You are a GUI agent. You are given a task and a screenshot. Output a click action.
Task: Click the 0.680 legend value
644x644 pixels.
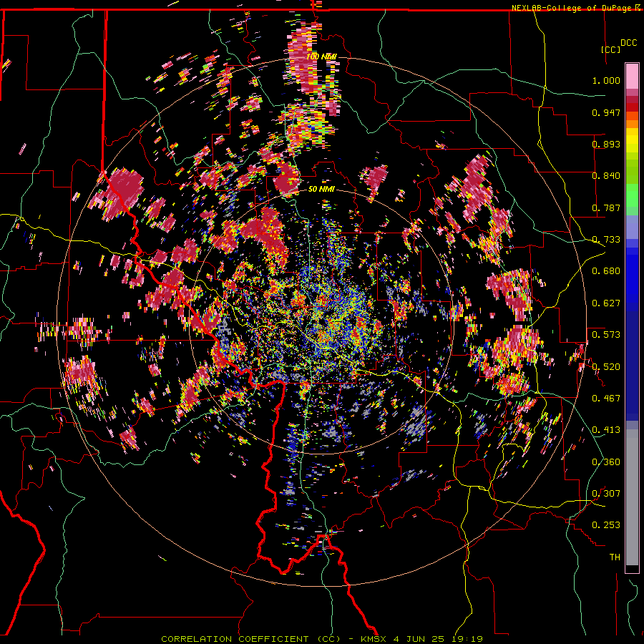[606, 271]
